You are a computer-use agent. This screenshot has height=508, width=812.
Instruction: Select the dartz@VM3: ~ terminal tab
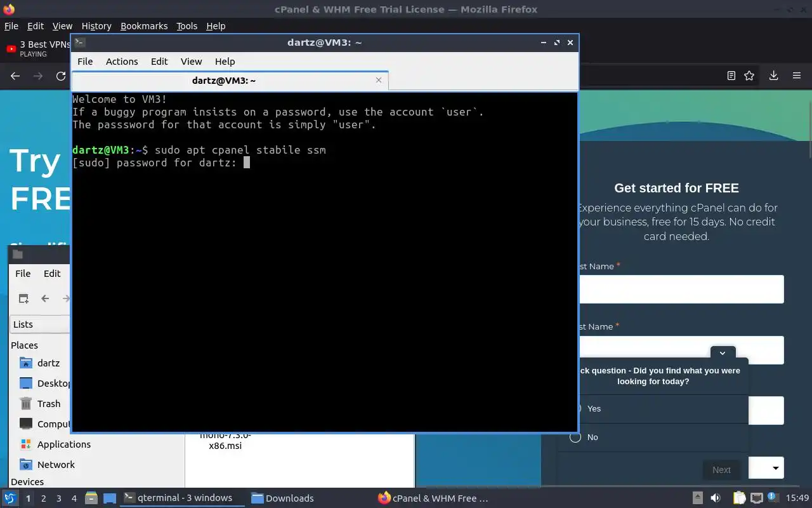click(224, 81)
